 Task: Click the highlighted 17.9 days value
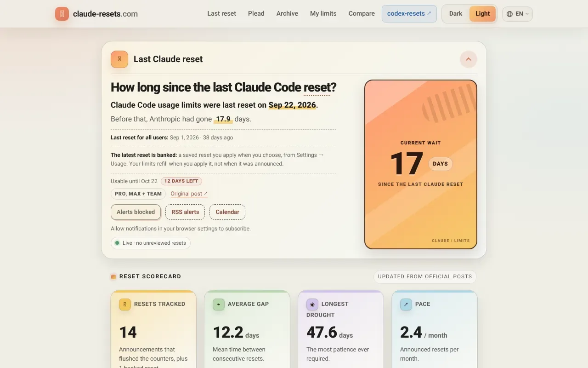tap(223, 119)
